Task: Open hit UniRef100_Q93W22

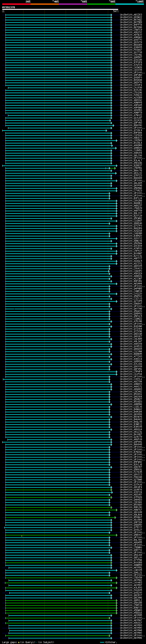Action: pyautogui.click(x=131, y=17)
